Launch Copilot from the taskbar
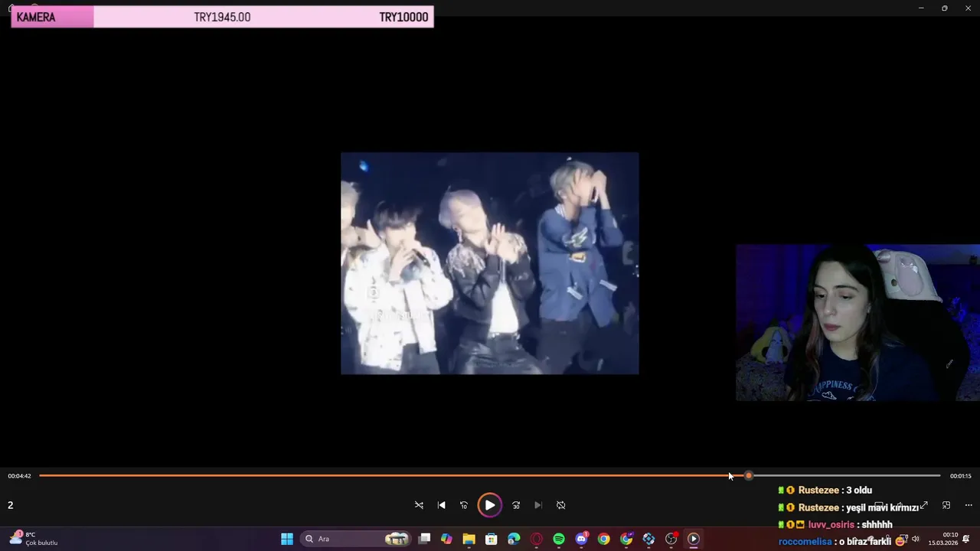The height and width of the screenshot is (551, 980). pos(446,539)
